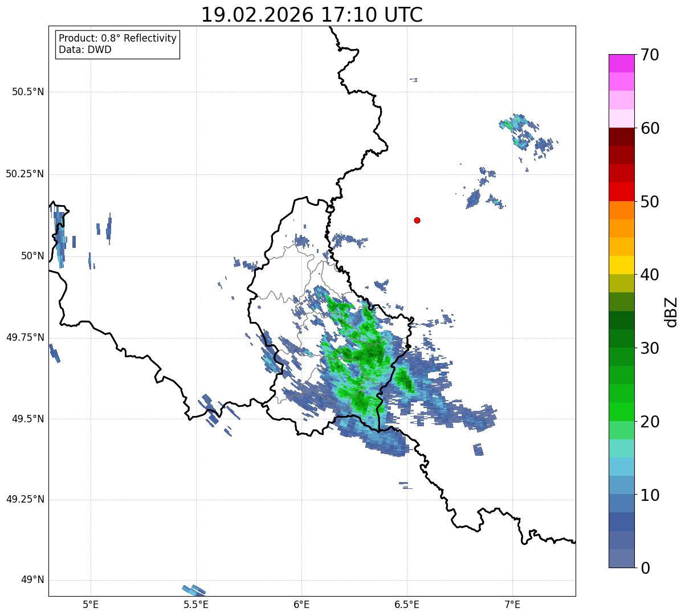
Task: Click the bright red swatch above 50 dBZ
Action: point(621,192)
